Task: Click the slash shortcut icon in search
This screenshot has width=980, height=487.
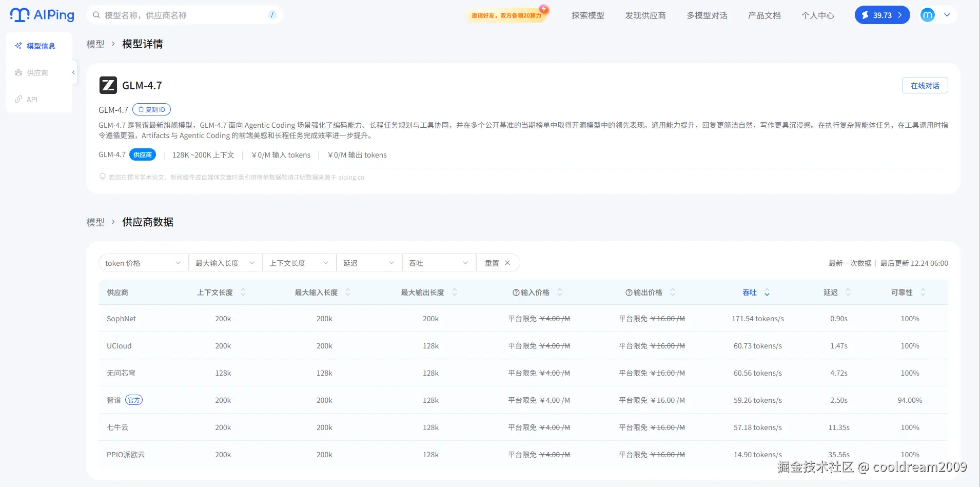Action: (x=272, y=15)
